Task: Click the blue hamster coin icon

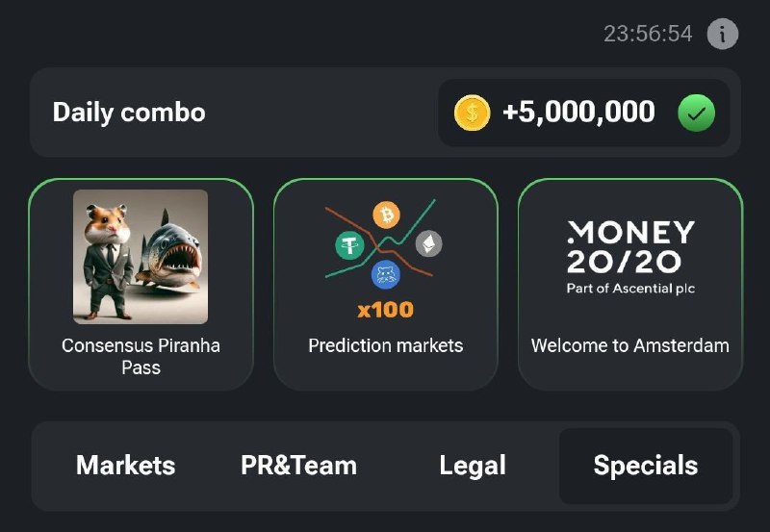Action: (x=386, y=275)
